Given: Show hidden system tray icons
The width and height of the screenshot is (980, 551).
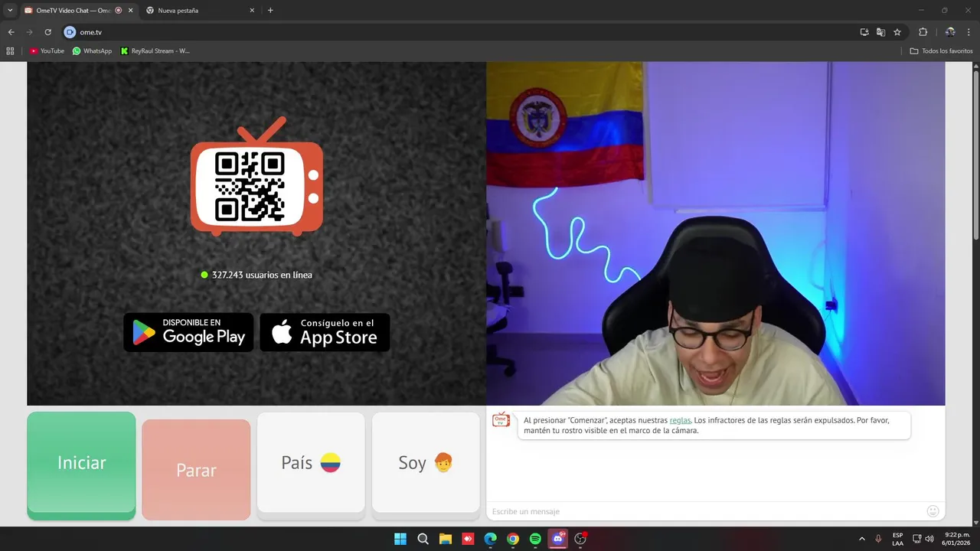Looking at the screenshot, I should (862, 539).
